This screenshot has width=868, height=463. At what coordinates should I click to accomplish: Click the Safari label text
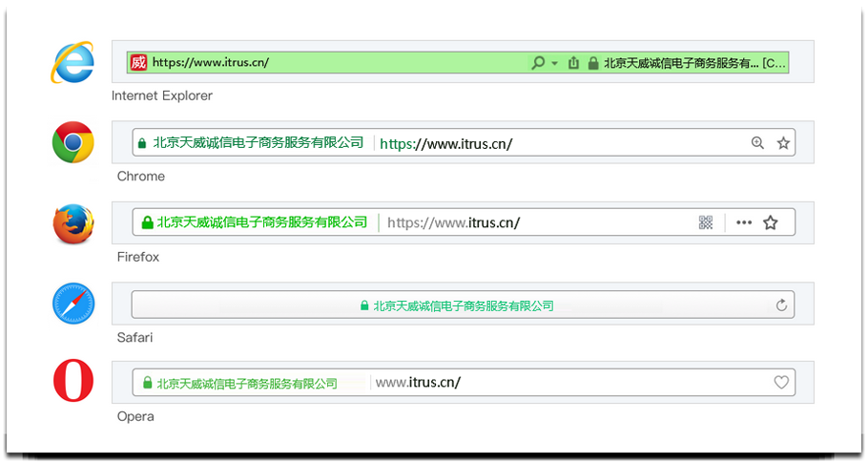tap(135, 337)
